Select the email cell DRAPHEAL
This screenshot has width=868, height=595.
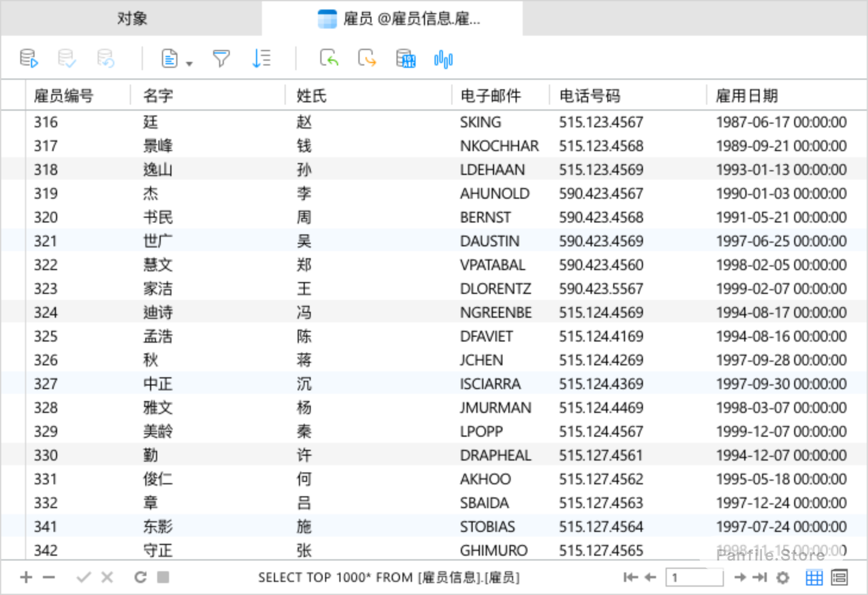[x=495, y=455]
